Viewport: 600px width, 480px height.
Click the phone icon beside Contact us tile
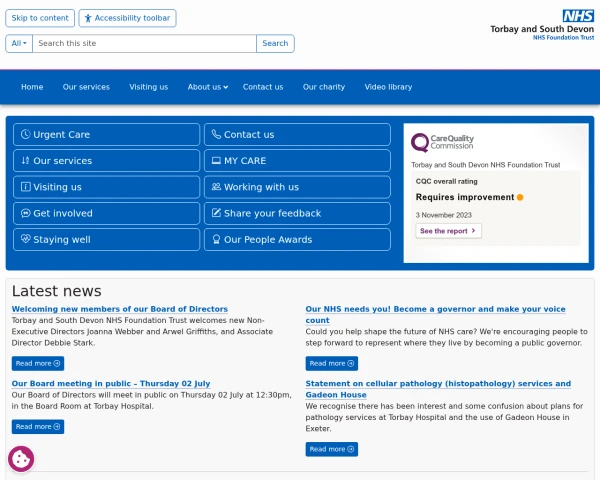(x=216, y=134)
